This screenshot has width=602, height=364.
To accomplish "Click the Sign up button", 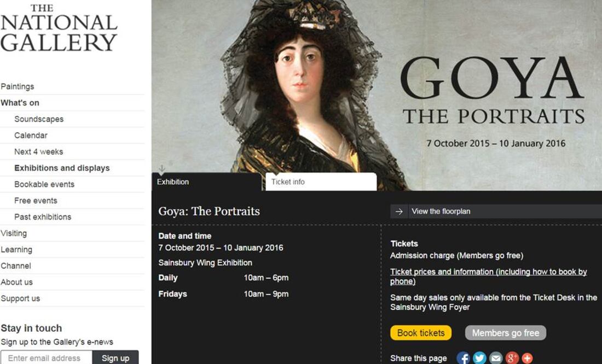I will (x=115, y=358).
